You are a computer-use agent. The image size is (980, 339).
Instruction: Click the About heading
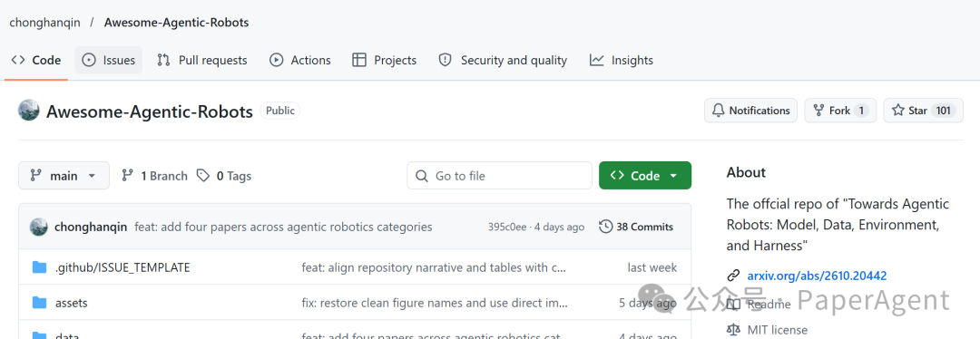click(x=746, y=172)
